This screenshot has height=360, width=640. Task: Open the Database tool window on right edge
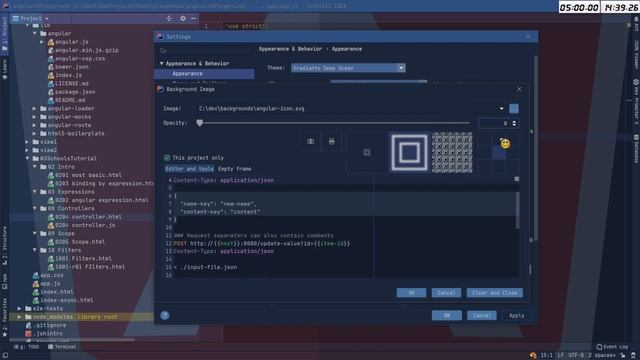coord(636,149)
